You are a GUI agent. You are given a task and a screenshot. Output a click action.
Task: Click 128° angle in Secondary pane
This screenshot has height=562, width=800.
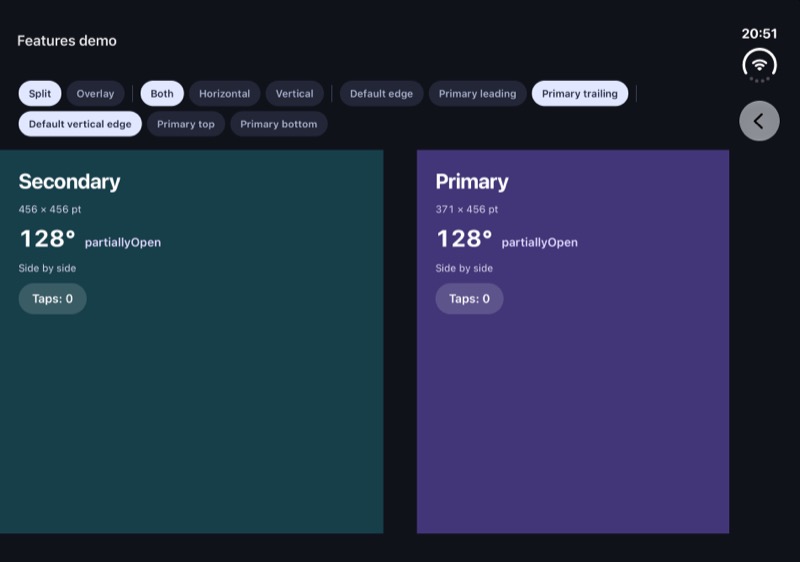[x=47, y=239]
